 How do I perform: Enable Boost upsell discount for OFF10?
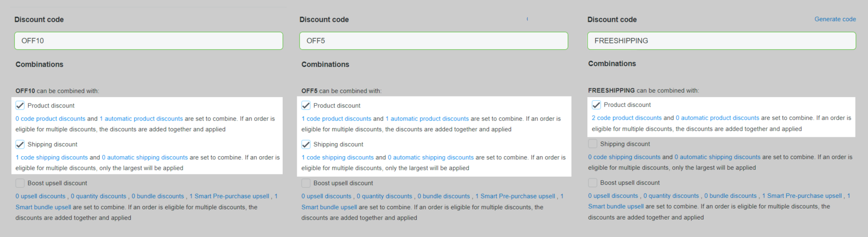tap(20, 183)
